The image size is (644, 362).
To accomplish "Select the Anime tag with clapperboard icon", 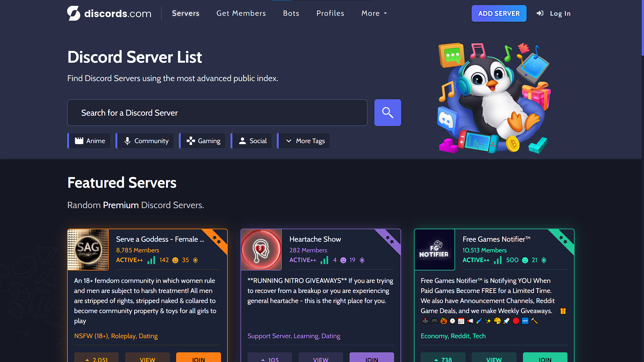I will pyautogui.click(x=89, y=141).
